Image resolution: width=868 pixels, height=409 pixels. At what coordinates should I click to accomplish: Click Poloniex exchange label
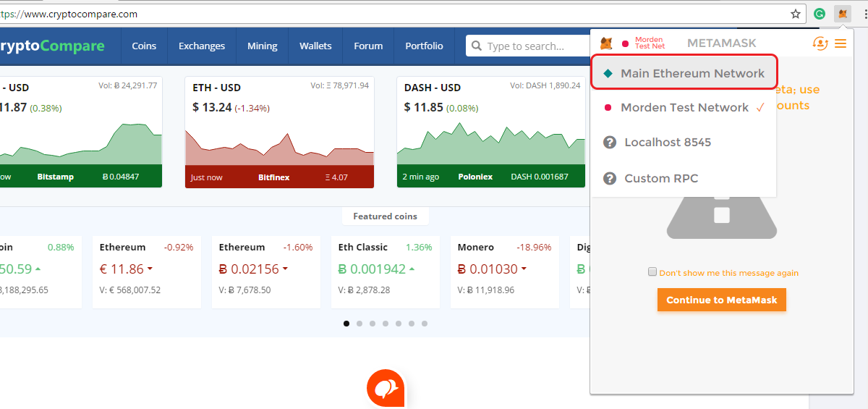click(x=475, y=177)
